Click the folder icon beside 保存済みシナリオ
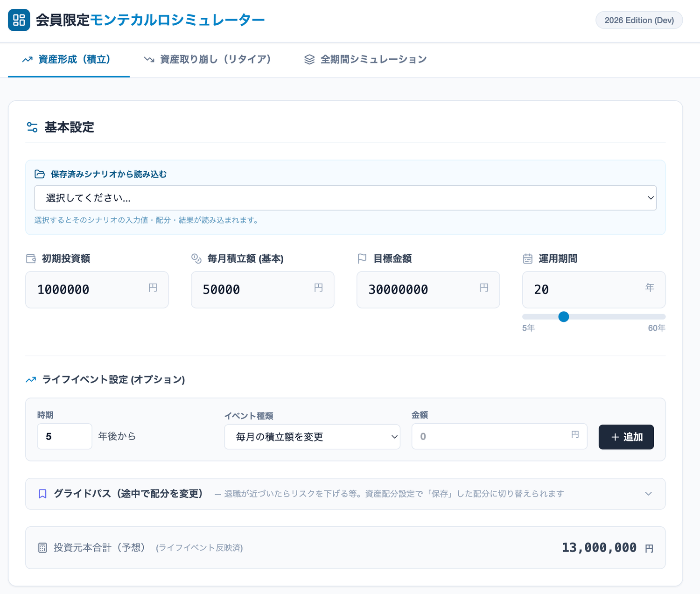 click(x=40, y=174)
